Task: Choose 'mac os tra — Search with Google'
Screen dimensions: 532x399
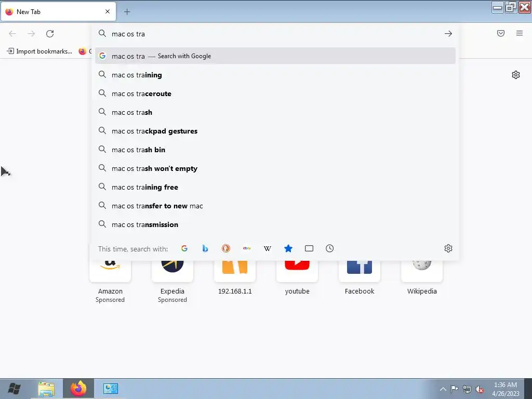Action: click(x=275, y=56)
